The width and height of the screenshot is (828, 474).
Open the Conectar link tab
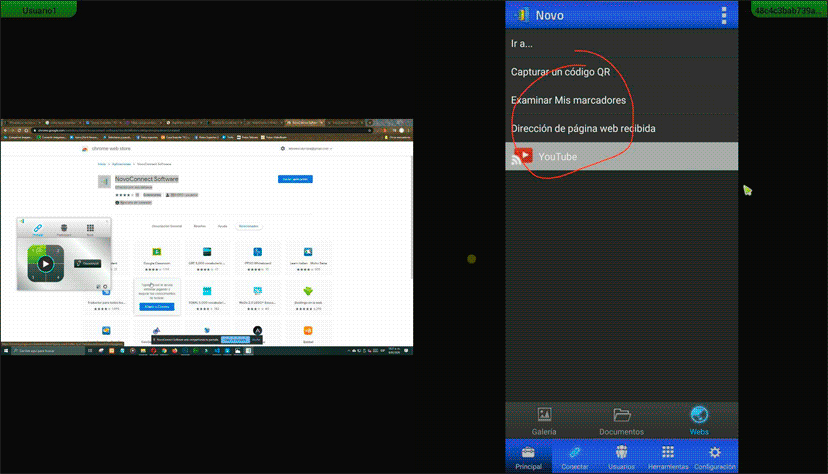pos(575,457)
